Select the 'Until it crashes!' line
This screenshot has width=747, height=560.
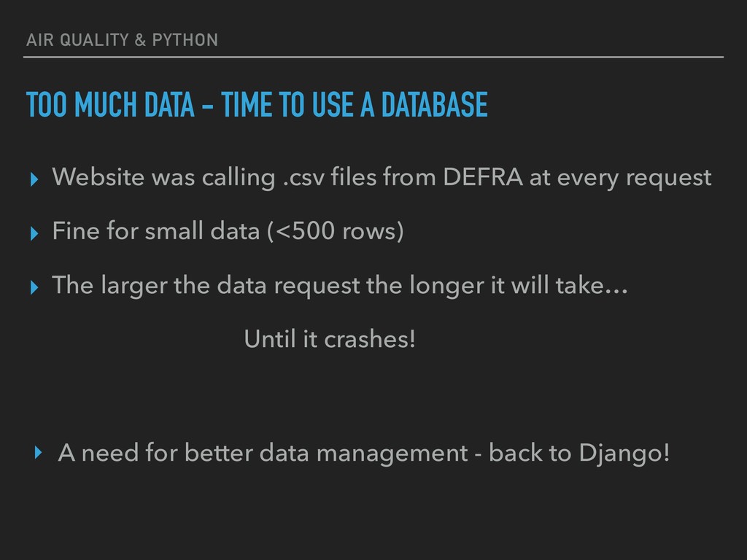pos(330,339)
